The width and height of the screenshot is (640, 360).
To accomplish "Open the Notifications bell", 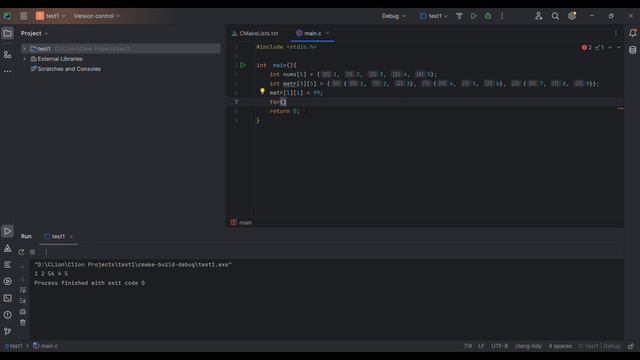I will point(633,33).
